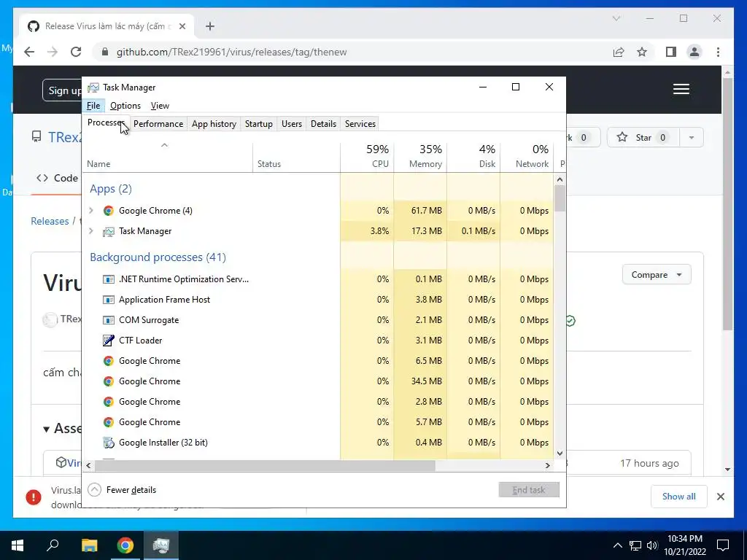The height and width of the screenshot is (560, 747).
Task: Sort processes by Memory column
Action: [421, 156]
